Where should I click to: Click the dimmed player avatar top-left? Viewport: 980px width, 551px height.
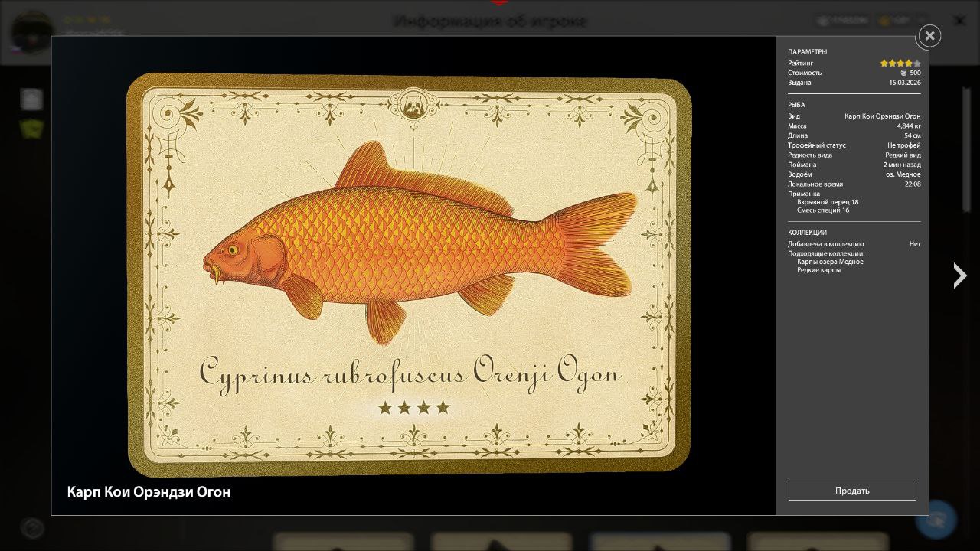coord(32,31)
